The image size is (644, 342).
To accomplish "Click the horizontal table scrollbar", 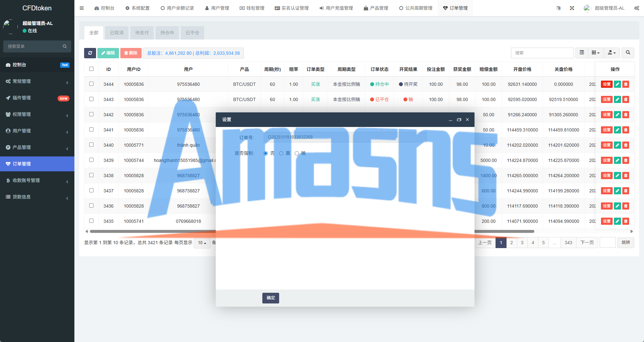I will tap(312, 232).
